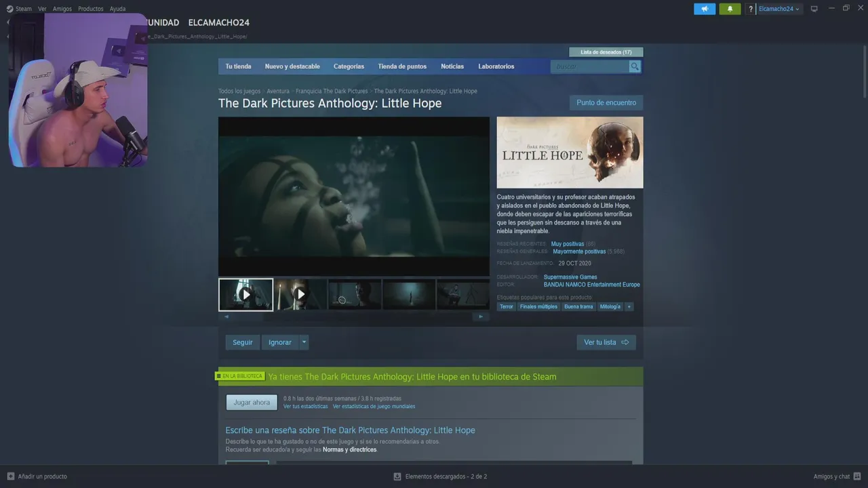Open Supermassive Games developer link

tap(570, 277)
